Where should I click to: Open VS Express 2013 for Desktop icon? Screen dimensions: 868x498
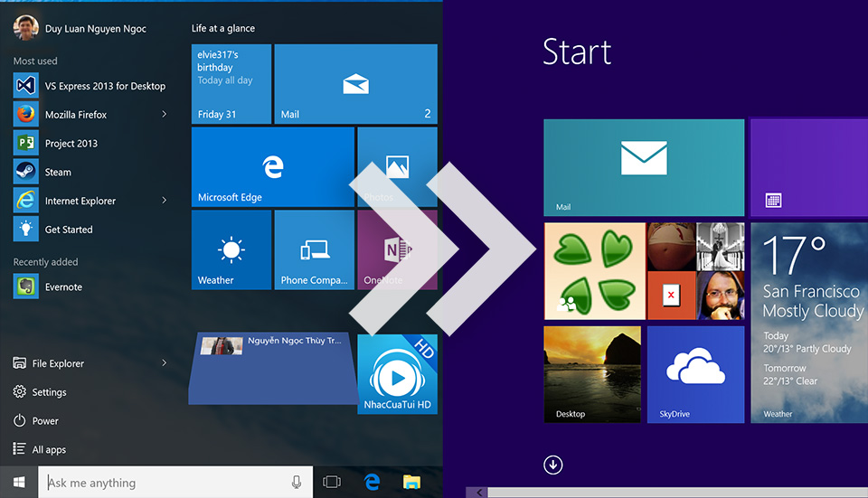26,85
